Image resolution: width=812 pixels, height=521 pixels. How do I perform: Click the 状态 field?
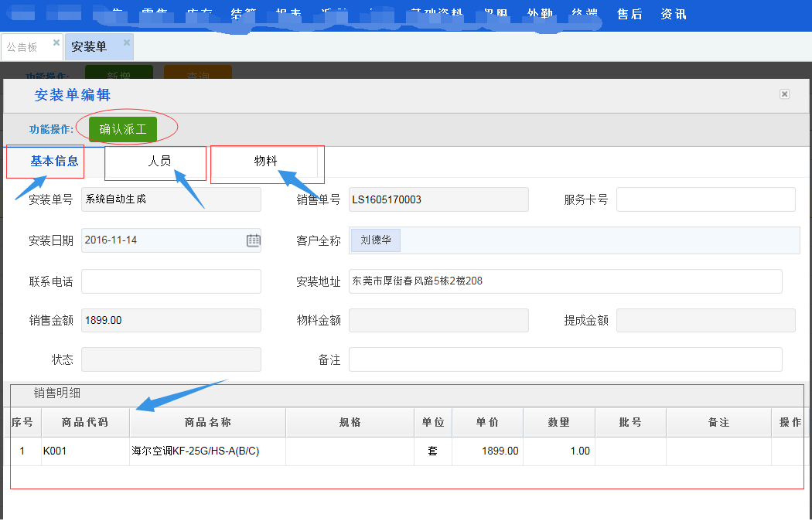(171, 359)
